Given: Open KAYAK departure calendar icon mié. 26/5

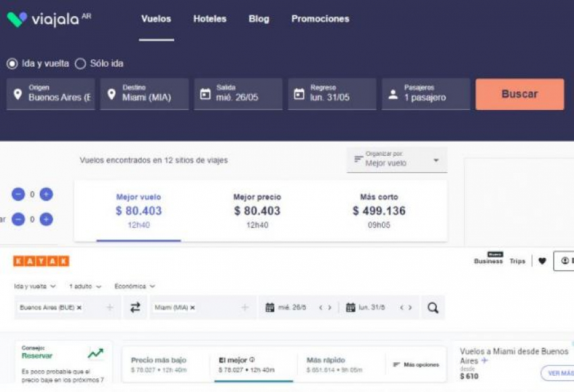Looking at the screenshot, I should tap(270, 308).
